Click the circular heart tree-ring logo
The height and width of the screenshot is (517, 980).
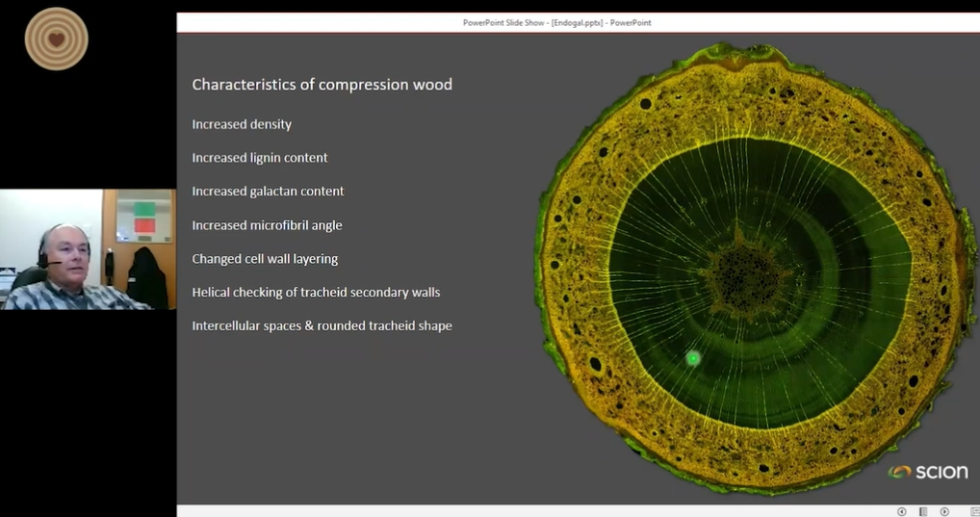pos(56,39)
